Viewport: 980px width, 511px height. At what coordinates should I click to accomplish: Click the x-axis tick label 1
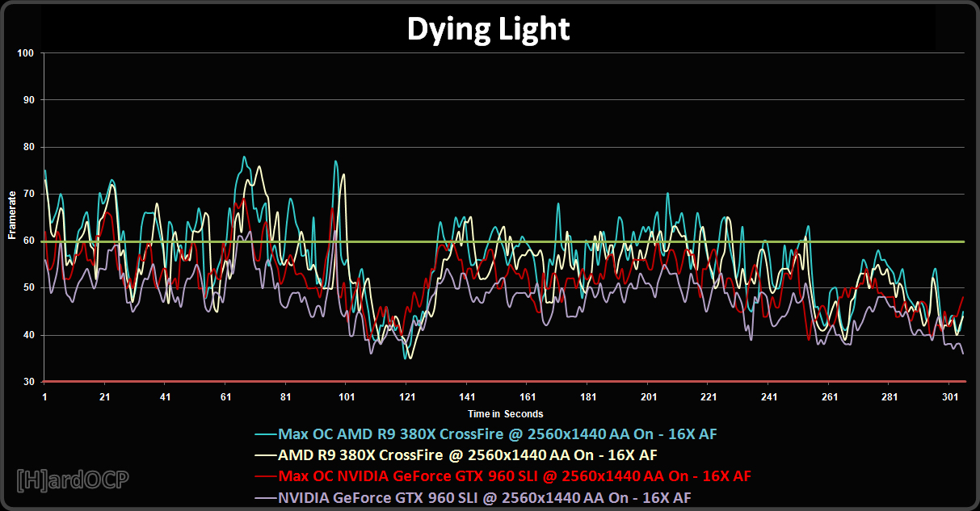point(44,397)
